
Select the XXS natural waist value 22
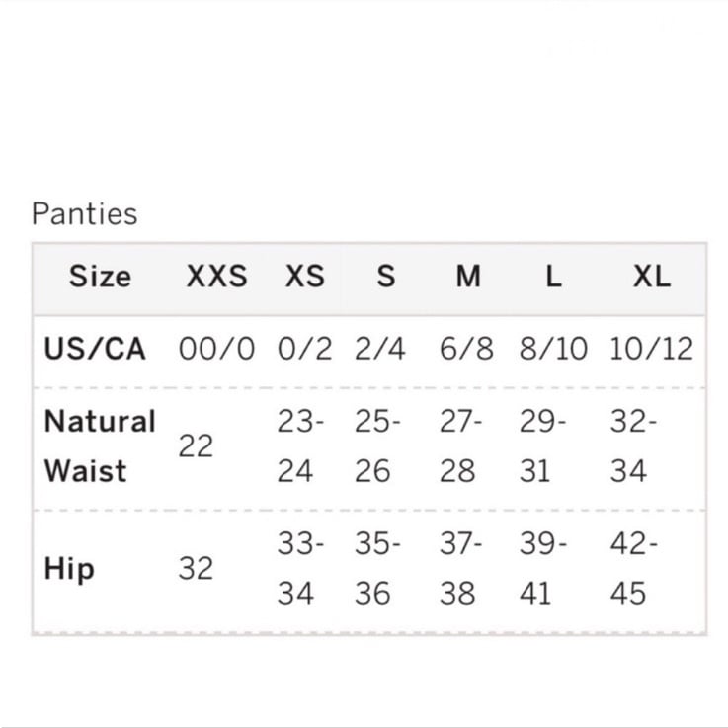point(196,446)
